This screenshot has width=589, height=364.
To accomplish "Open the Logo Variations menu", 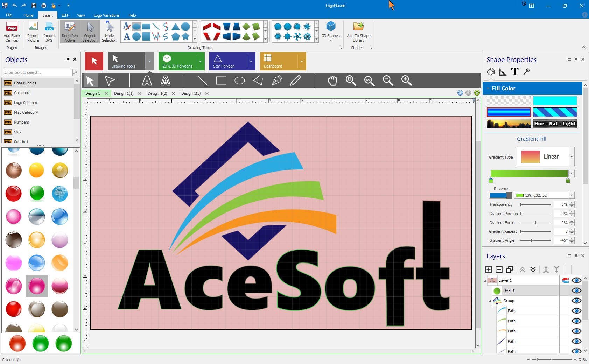I will (106, 15).
